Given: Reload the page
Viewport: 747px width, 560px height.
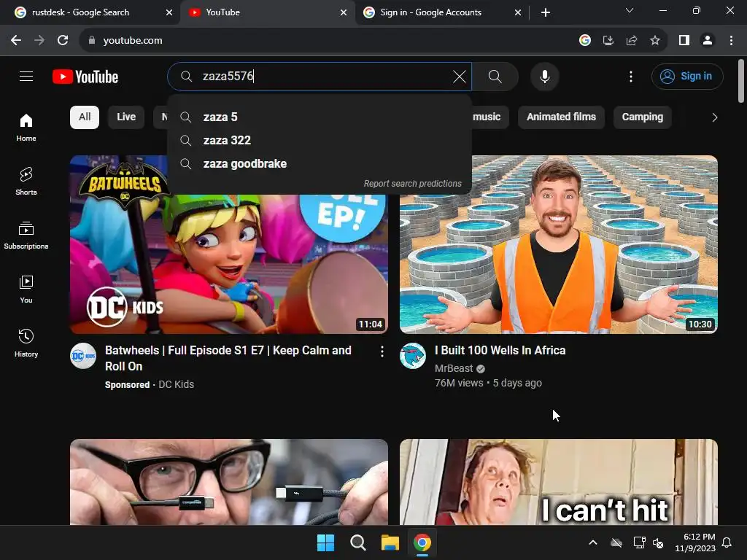Looking at the screenshot, I should [x=63, y=41].
